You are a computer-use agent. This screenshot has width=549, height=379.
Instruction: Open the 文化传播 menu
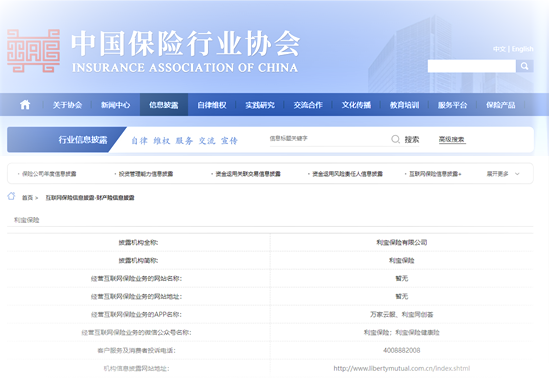356,105
